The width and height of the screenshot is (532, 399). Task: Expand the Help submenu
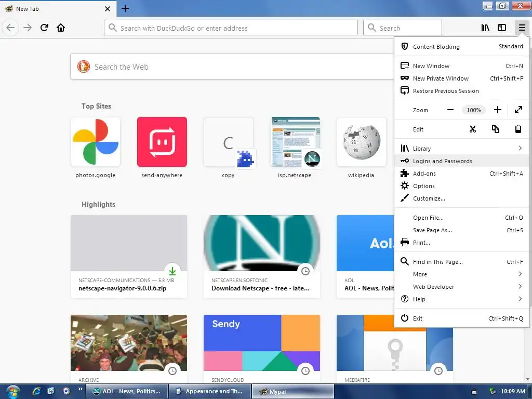[462, 299]
